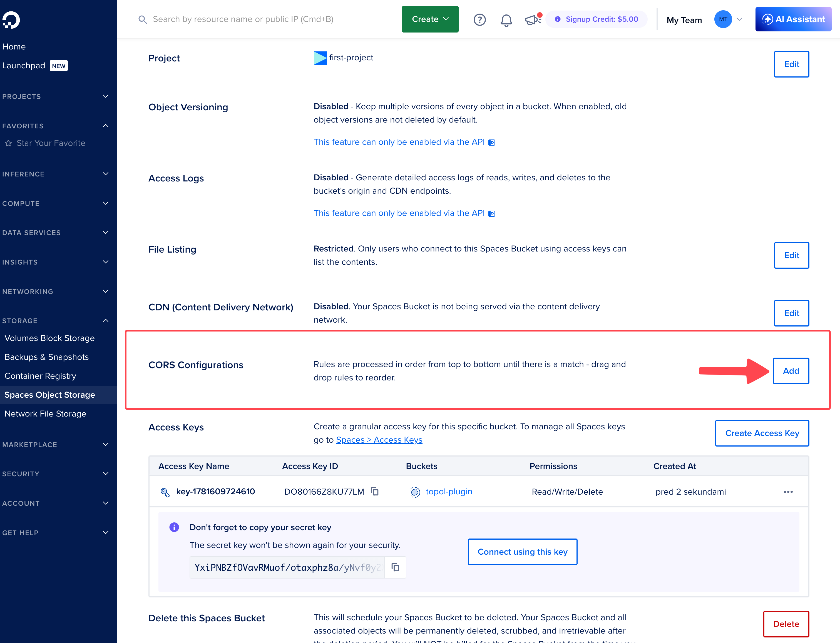840x643 pixels.
Task: Add a CORS configuration
Action: pyautogui.click(x=791, y=371)
